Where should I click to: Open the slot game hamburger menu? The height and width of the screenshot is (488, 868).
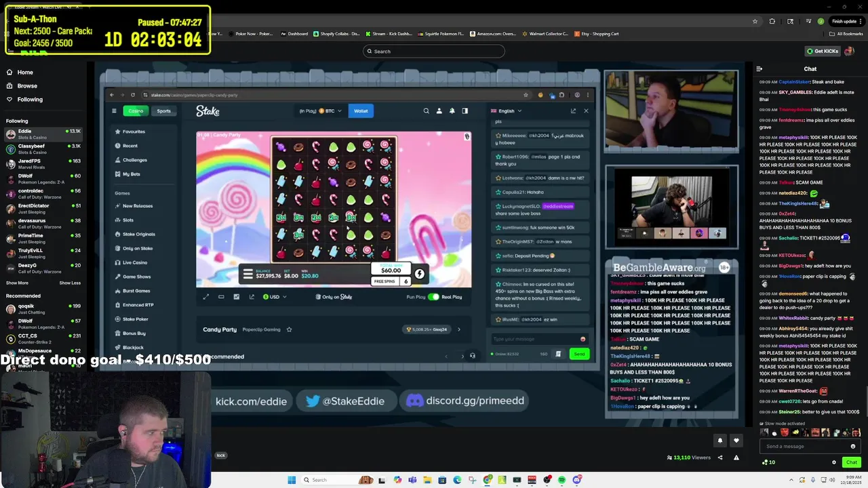248,274
